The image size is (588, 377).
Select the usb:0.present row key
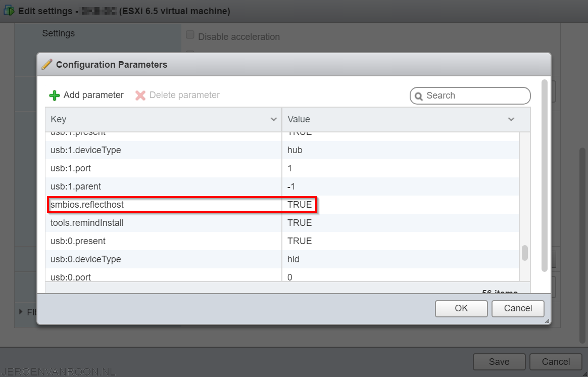pyautogui.click(x=78, y=241)
